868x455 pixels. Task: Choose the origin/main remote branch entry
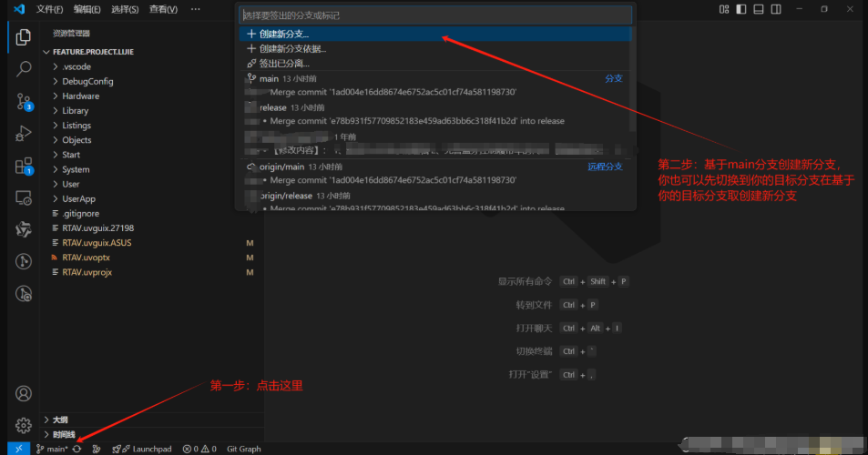click(435, 173)
